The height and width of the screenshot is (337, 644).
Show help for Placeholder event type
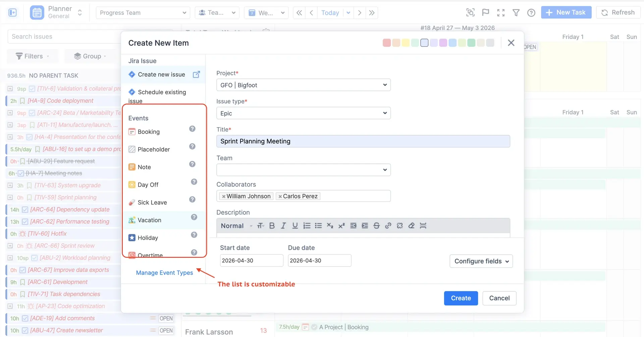coord(192,146)
